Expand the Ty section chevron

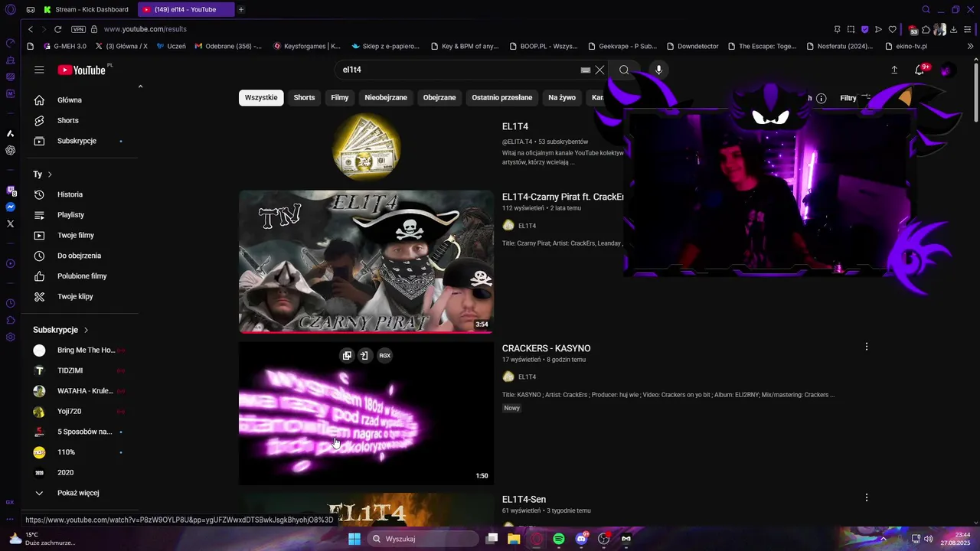(50, 174)
